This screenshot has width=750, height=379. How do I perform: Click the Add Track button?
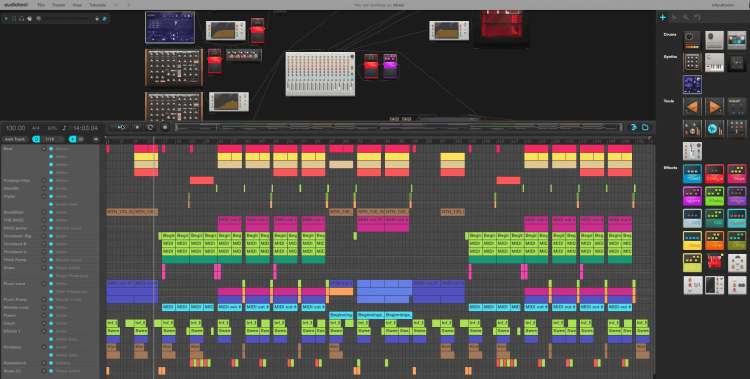click(x=15, y=139)
